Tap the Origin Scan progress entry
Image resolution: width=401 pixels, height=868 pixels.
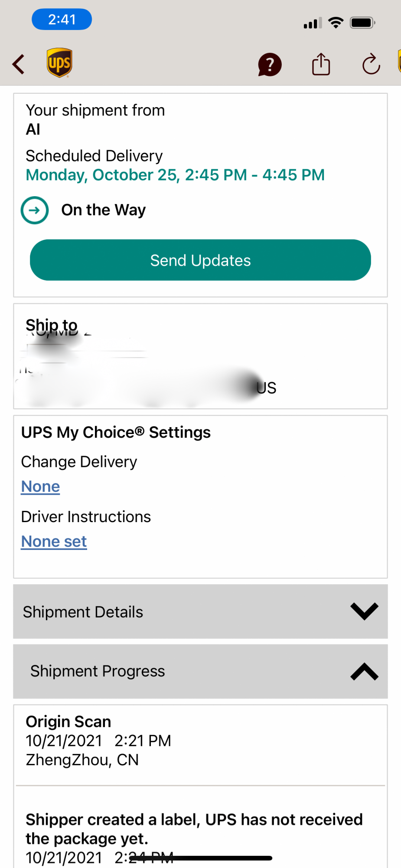pyautogui.click(x=199, y=741)
